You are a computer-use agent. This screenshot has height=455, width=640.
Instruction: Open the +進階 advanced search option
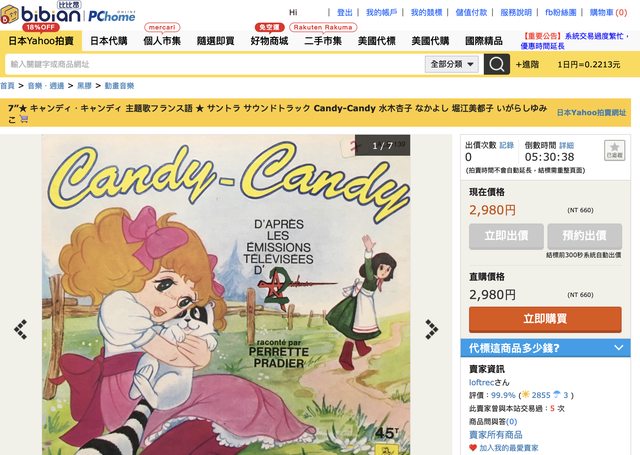[527, 64]
